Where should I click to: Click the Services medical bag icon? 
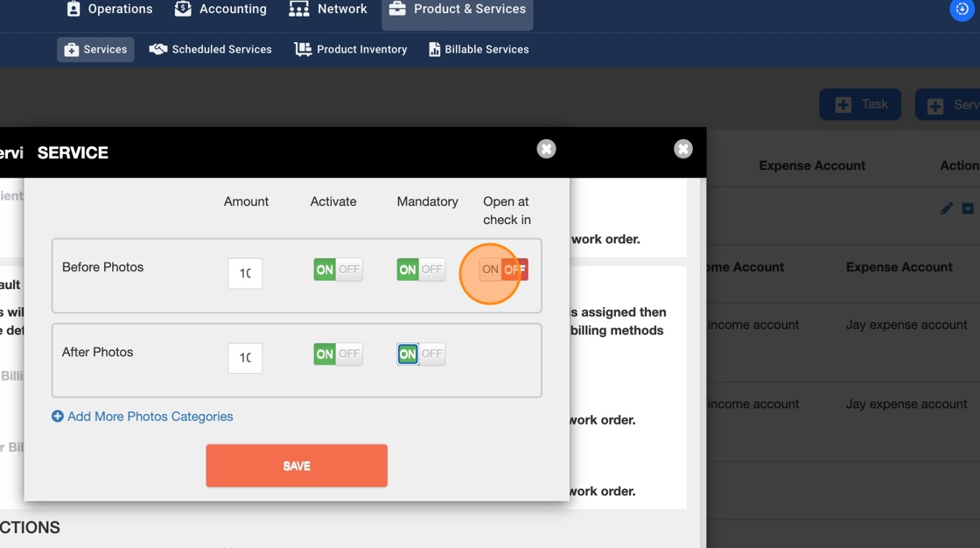pyautogui.click(x=72, y=49)
